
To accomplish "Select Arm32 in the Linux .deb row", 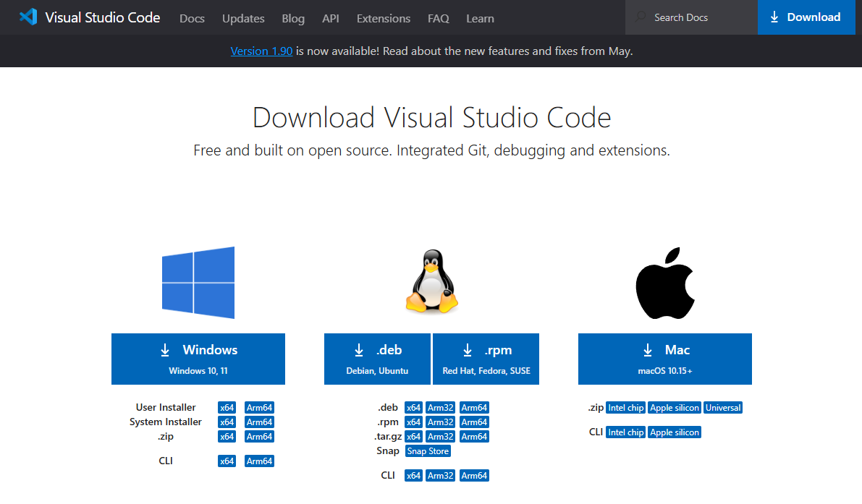I will 440,407.
